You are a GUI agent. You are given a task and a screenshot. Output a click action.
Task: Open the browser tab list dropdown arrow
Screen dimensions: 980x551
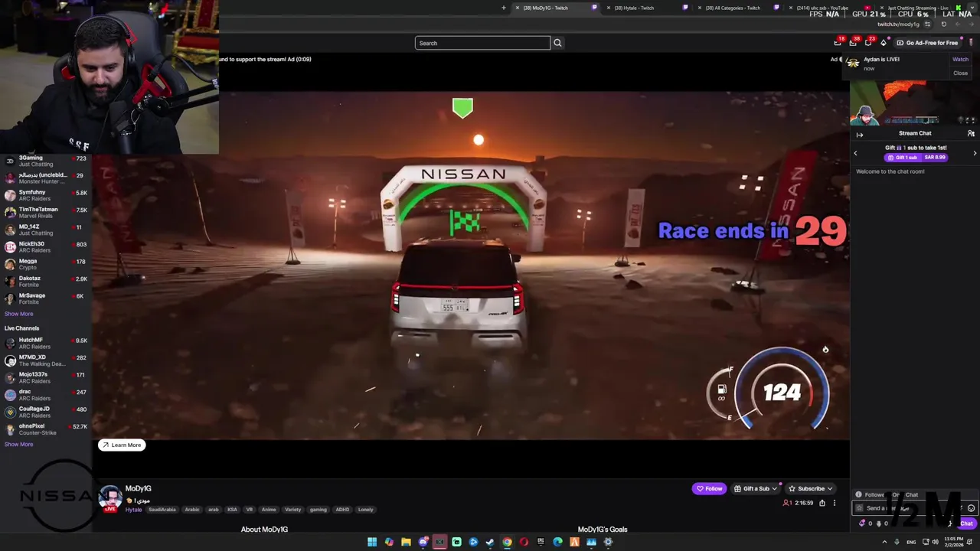(972, 7)
